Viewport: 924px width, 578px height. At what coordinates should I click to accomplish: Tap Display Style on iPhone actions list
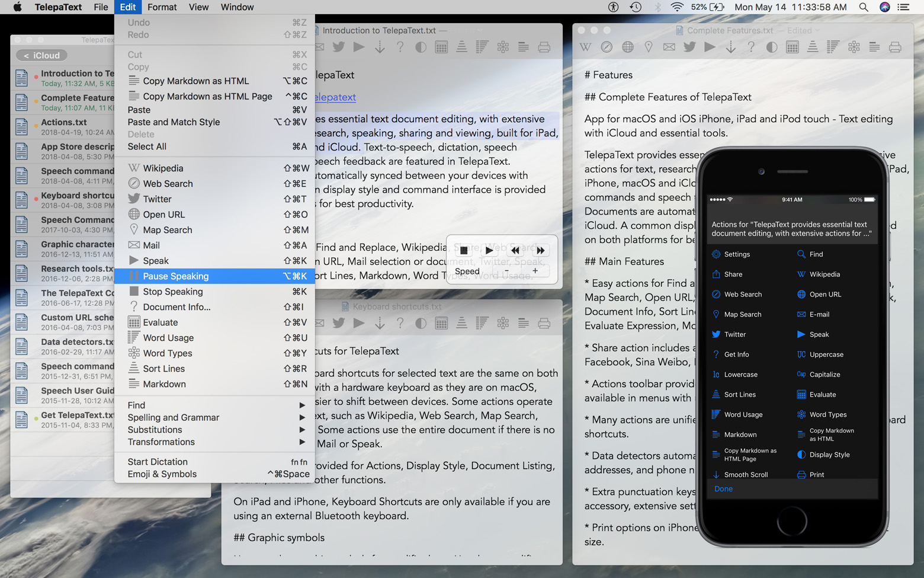[823, 455]
